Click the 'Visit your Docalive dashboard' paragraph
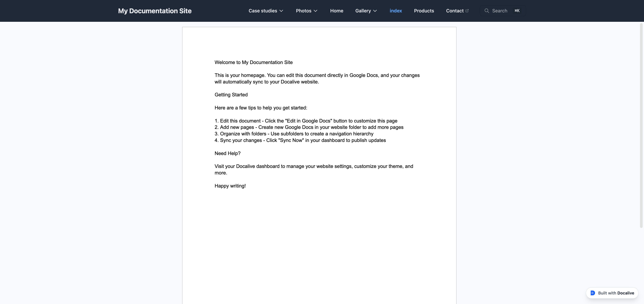The image size is (644, 304). [x=314, y=169]
